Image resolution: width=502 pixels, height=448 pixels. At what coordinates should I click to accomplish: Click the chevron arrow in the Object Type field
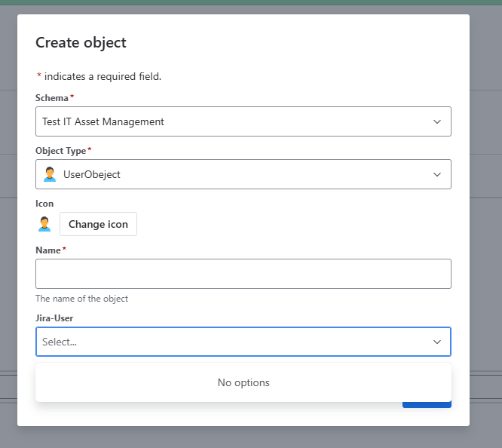click(437, 174)
